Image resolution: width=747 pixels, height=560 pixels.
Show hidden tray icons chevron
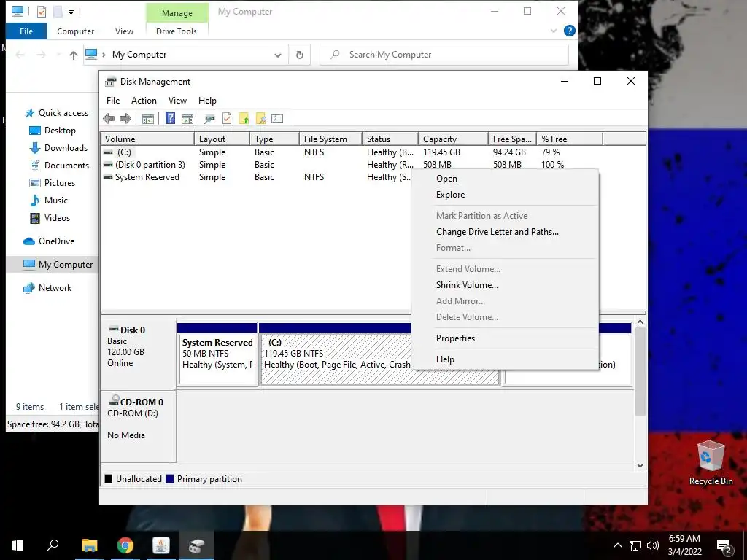pyautogui.click(x=617, y=545)
